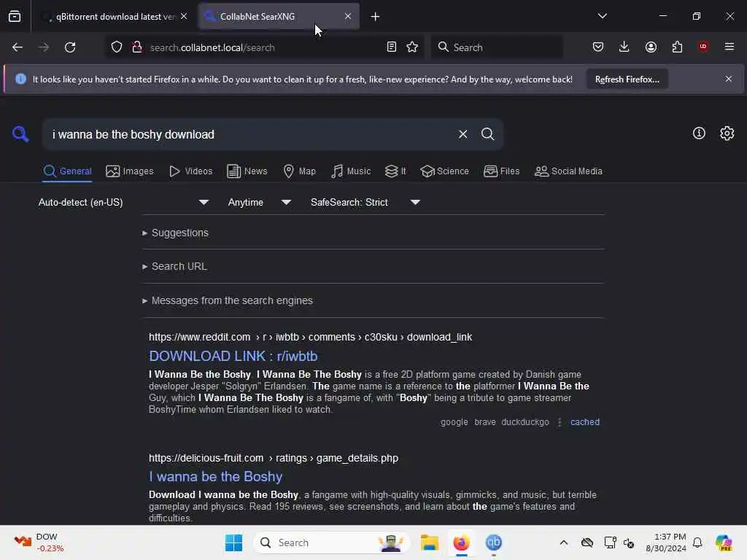
Task: Show hidden system tray icons
Action: 564,542
